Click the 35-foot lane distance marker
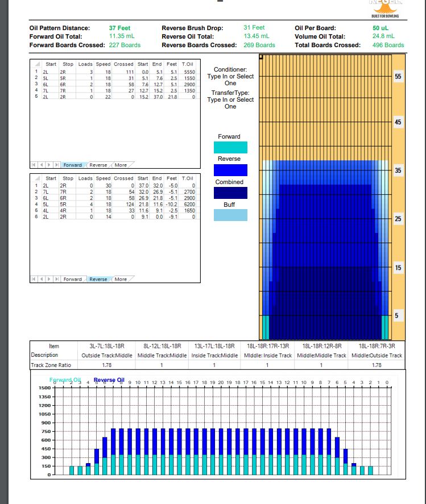 (x=398, y=170)
